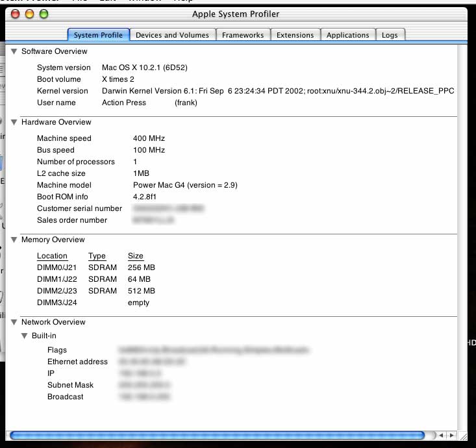The height and width of the screenshot is (448, 476).
Task: Click the Customer serial number label
Action: (79, 208)
